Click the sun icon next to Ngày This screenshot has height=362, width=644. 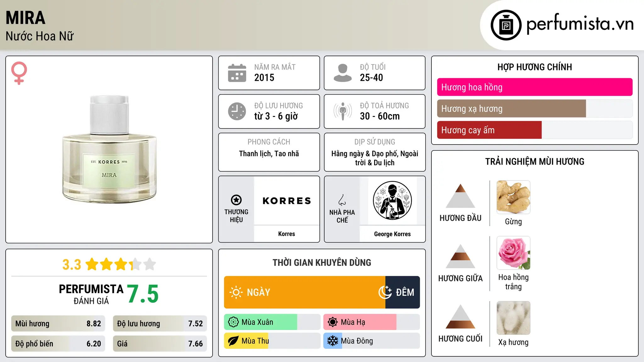(x=236, y=292)
